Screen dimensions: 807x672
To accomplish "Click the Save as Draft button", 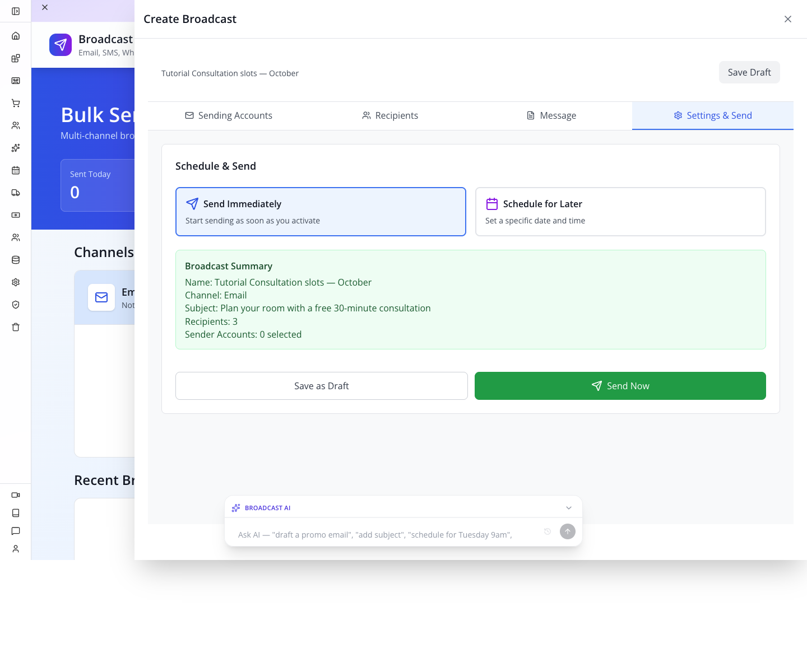I will tap(322, 386).
